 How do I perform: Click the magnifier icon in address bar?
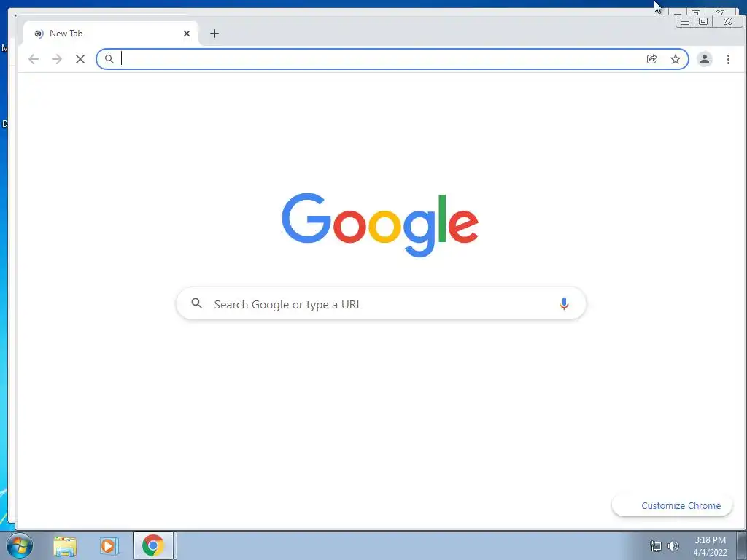109,59
